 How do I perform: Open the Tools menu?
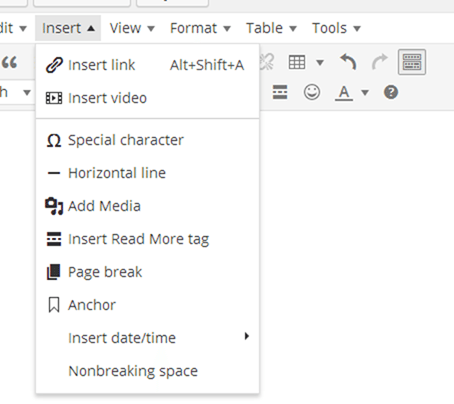pyautogui.click(x=336, y=28)
